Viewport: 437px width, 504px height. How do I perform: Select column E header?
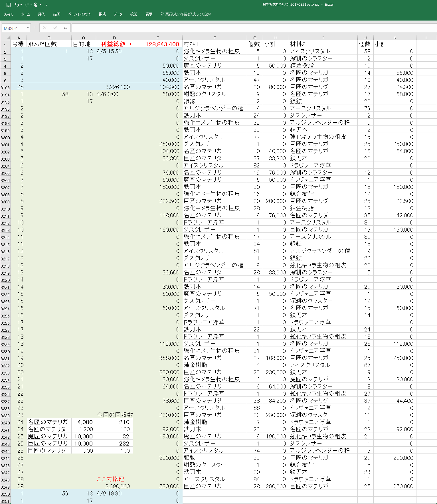click(x=157, y=38)
